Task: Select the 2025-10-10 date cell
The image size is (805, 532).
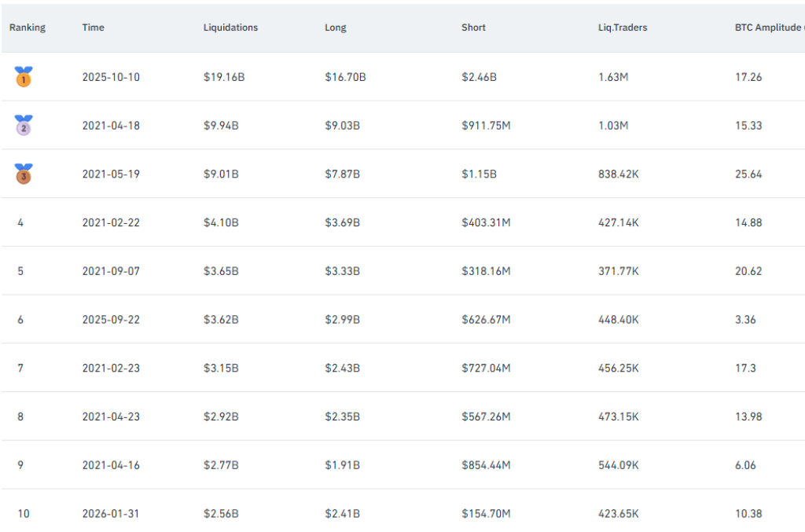Action: [x=111, y=77]
